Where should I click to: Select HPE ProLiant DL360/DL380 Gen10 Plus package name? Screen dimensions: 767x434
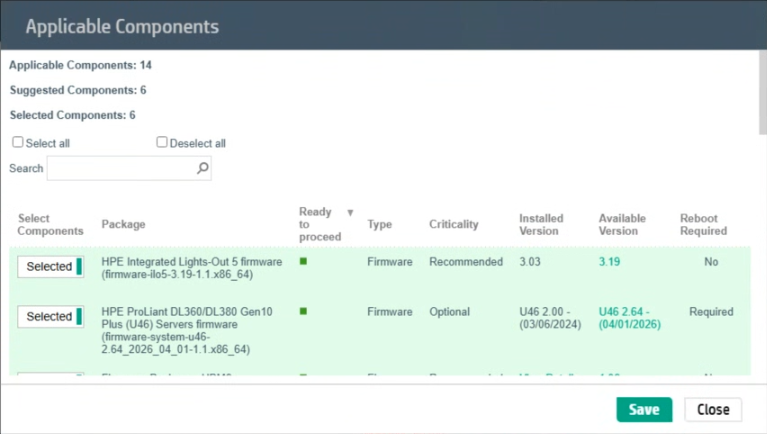click(x=187, y=330)
